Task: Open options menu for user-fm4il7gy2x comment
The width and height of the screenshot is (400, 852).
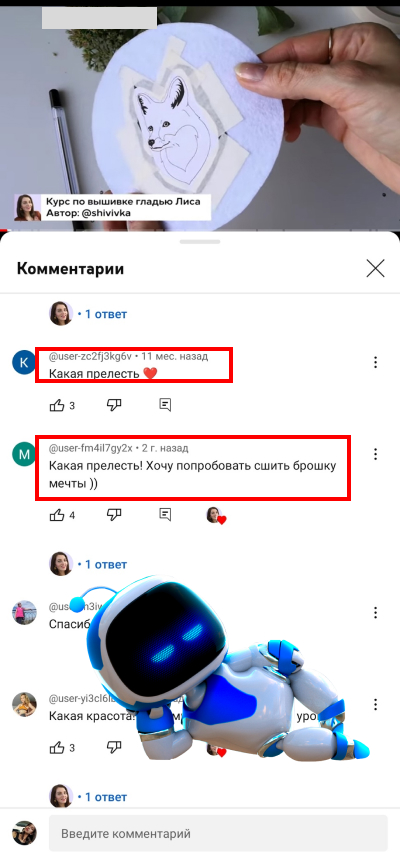Action: (375, 454)
